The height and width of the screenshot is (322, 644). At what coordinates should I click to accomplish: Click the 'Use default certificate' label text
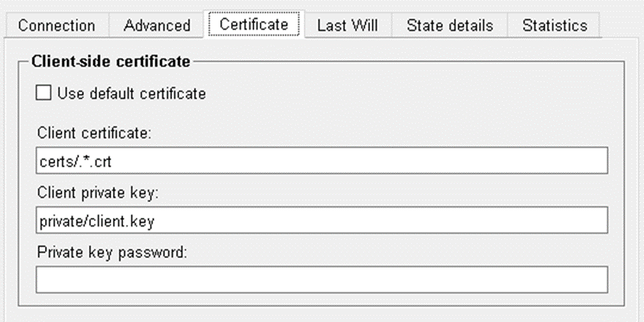click(x=131, y=94)
